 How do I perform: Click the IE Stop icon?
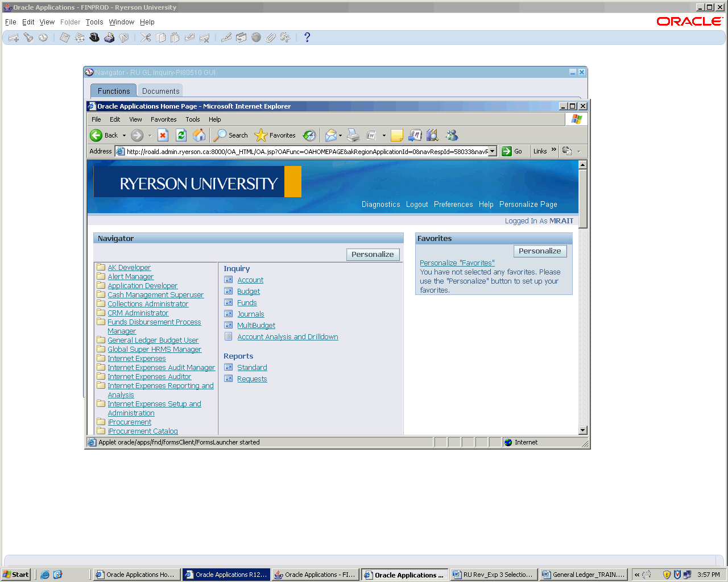pyautogui.click(x=163, y=135)
